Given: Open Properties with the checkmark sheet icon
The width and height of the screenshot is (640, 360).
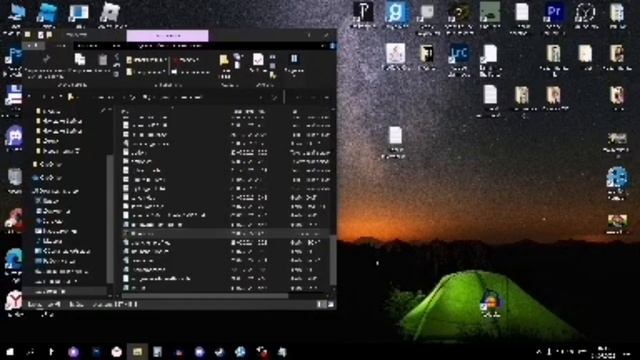Looking at the screenshot, I should click(x=258, y=60).
